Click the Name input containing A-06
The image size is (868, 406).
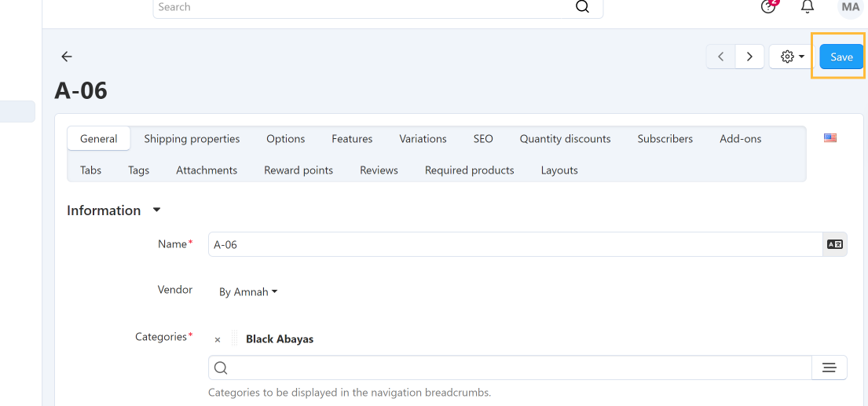(x=515, y=244)
